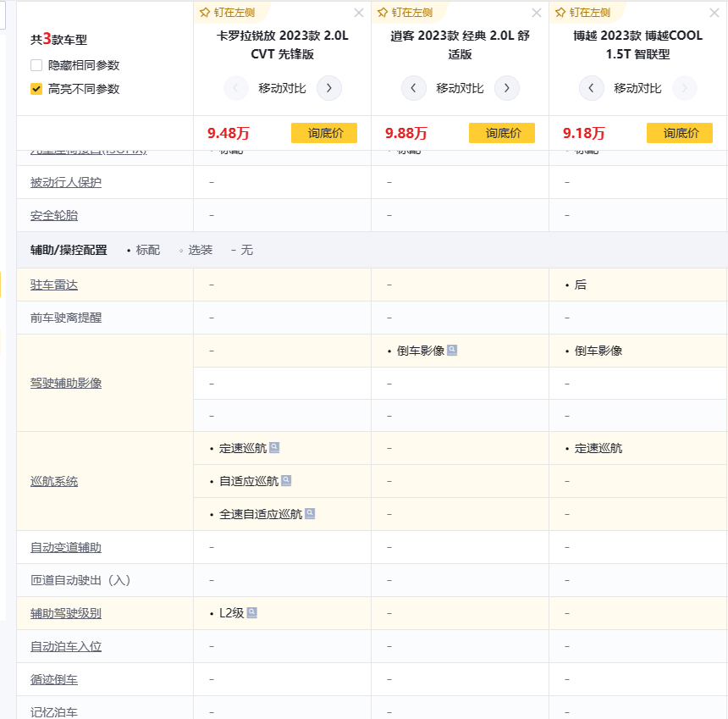This screenshot has width=728, height=719.
Task: Remove 逍客 2023款 from the comparison
Action: tap(537, 13)
